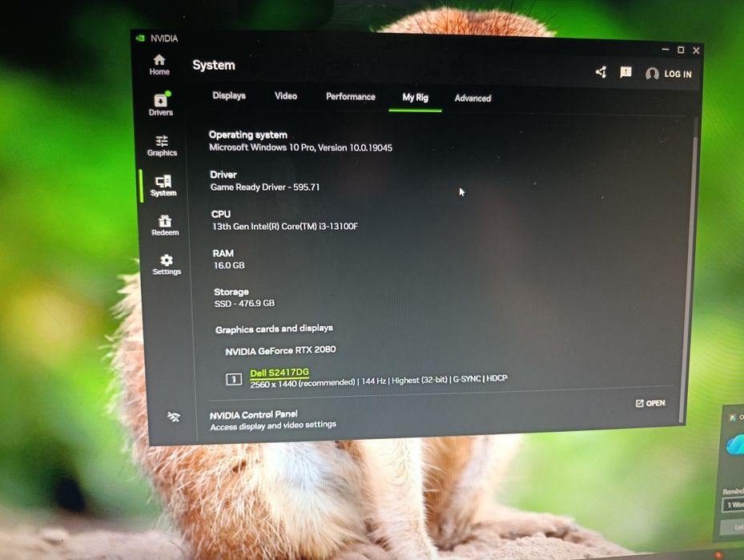Click the NVIDIA logo in the title bar
The image size is (744, 560).
[x=140, y=38]
